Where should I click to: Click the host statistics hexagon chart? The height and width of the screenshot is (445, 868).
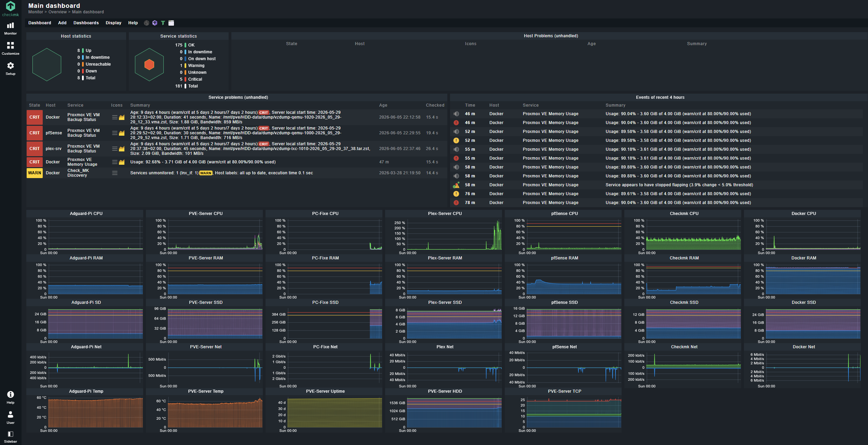point(47,65)
